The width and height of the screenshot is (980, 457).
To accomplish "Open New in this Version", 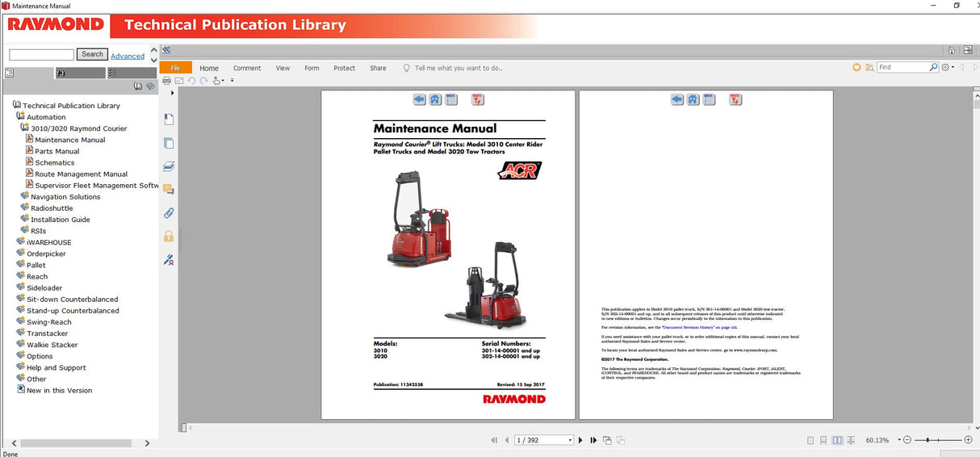I will coord(59,390).
